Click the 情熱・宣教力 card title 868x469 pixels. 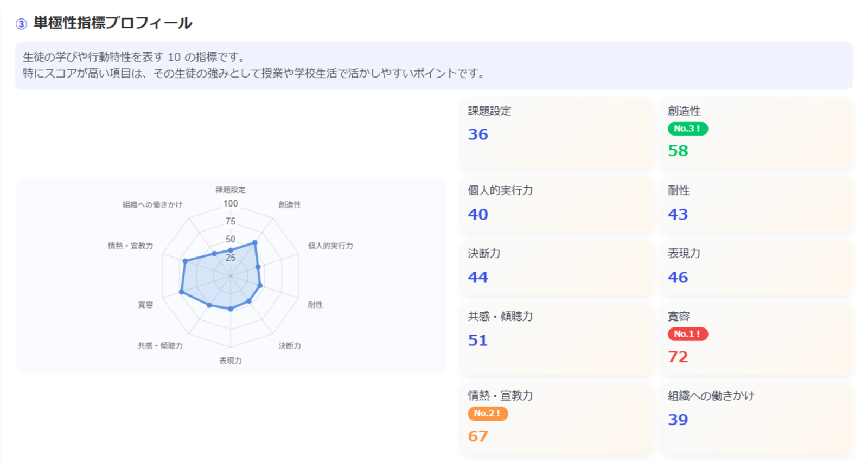(x=500, y=395)
